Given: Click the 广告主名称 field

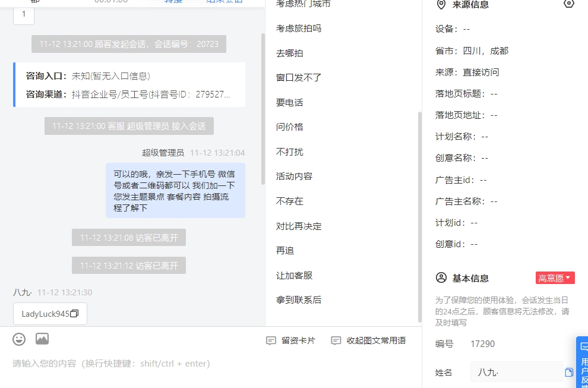Looking at the screenshot, I should click(x=466, y=201).
